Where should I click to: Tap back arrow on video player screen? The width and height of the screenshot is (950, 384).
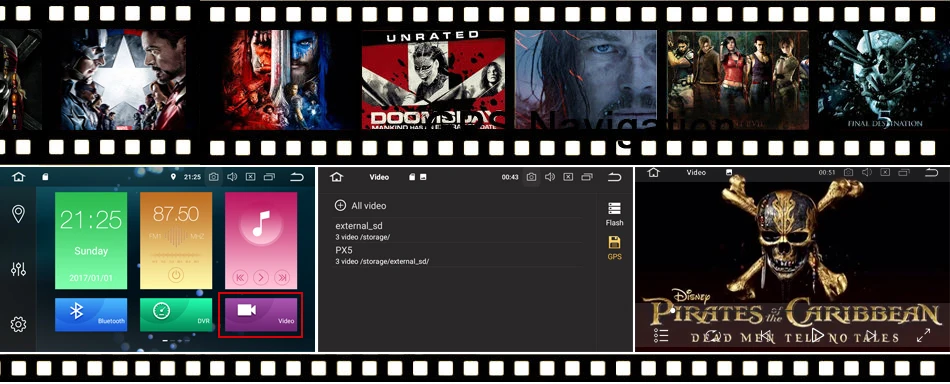click(931, 173)
